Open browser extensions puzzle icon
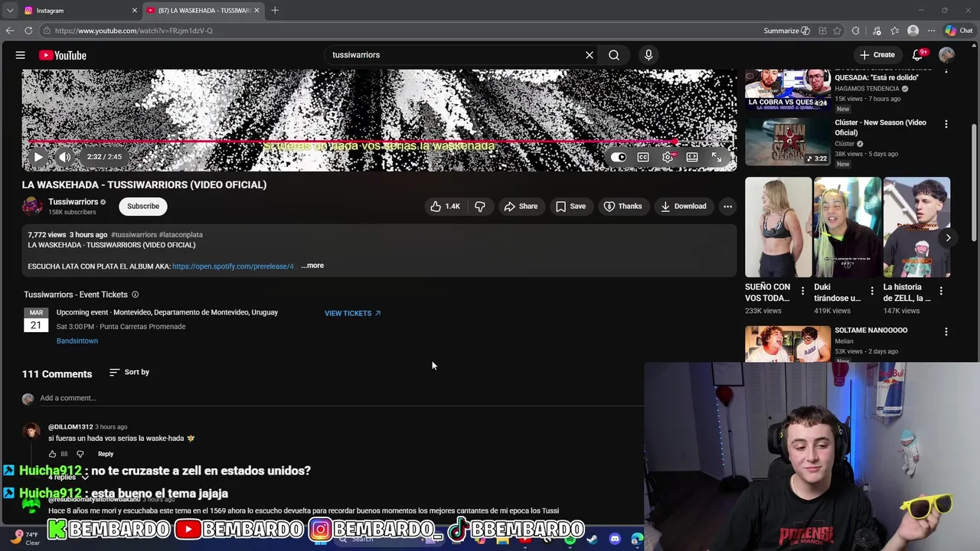The image size is (980, 551). point(856,31)
